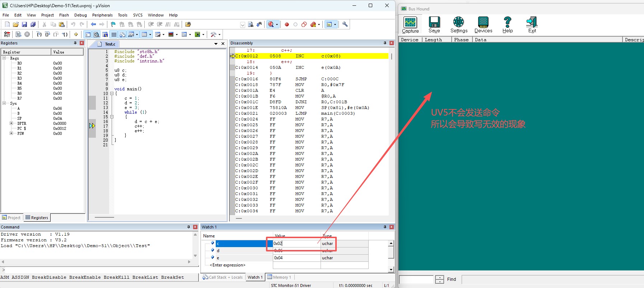Switch to Call Stack + Locals tab
This screenshot has width=644, height=288.
tap(223, 277)
